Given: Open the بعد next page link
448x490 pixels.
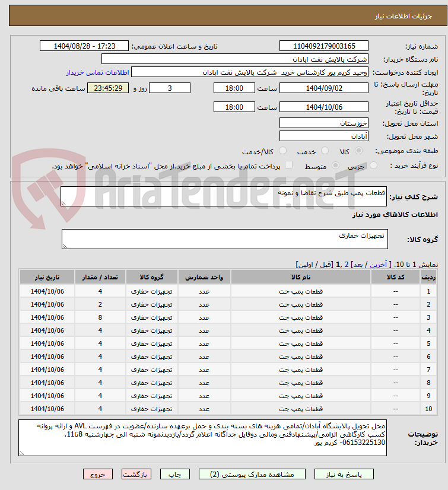Looking at the screenshot, I should 358,265.
